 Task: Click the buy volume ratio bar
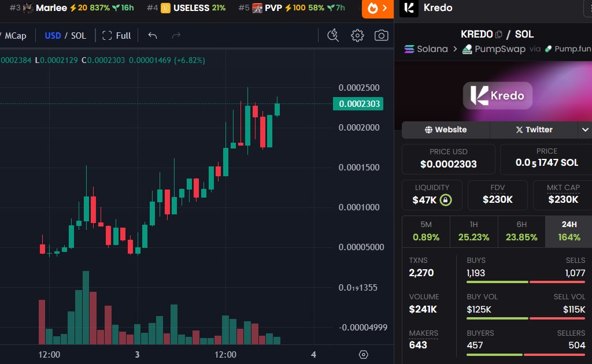pyautogui.click(x=526, y=318)
